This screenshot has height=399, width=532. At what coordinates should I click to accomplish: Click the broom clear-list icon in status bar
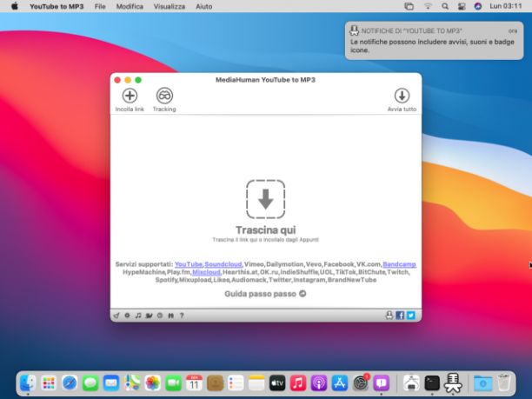116,316
